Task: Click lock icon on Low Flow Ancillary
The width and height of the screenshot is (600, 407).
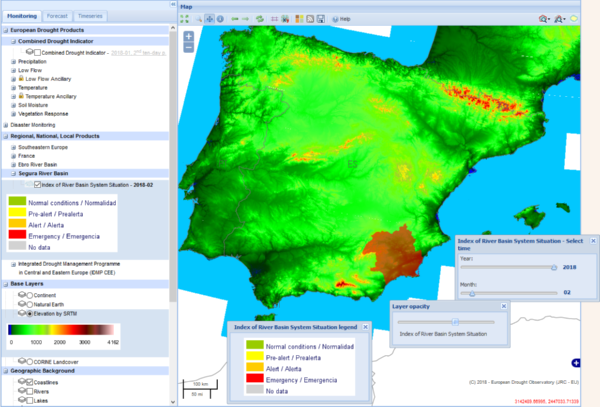Action: point(21,78)
